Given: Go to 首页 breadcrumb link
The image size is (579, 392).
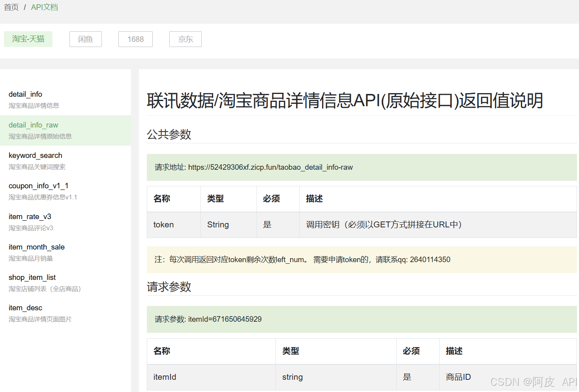Looking at the screenshot, I should 11,7.
